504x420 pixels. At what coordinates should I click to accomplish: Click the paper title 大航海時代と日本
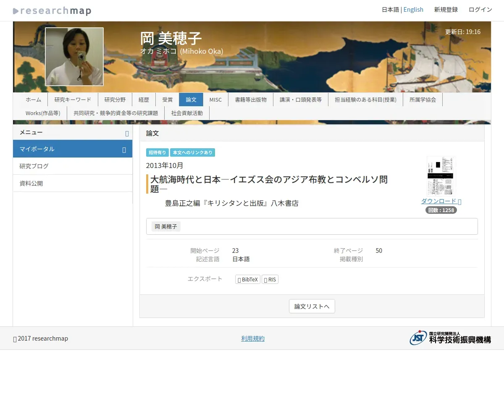[269, 184]
